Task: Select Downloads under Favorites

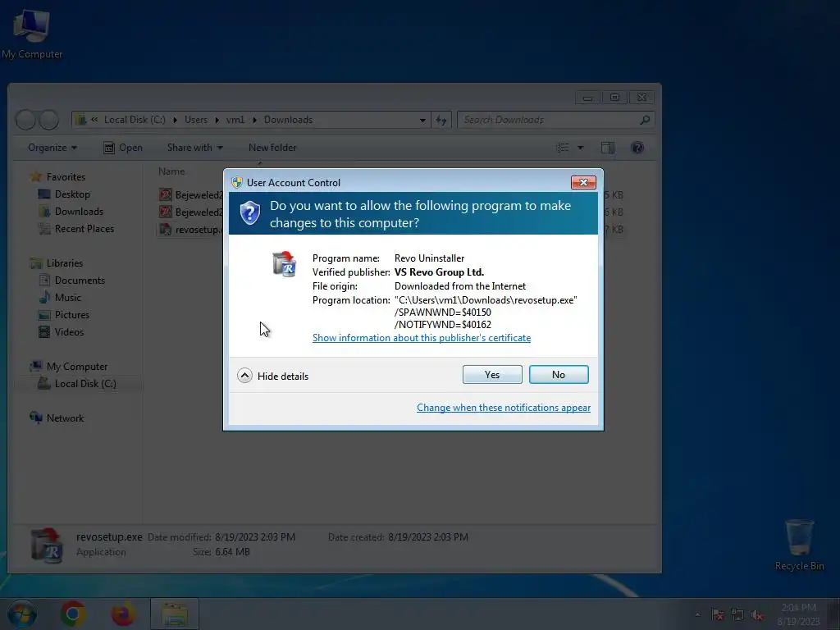Action: pyautogui.click(x=78, y=211)
